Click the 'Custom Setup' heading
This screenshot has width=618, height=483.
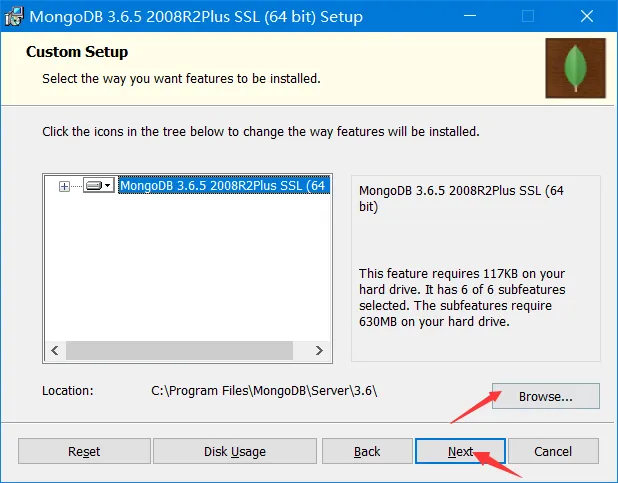77,52
